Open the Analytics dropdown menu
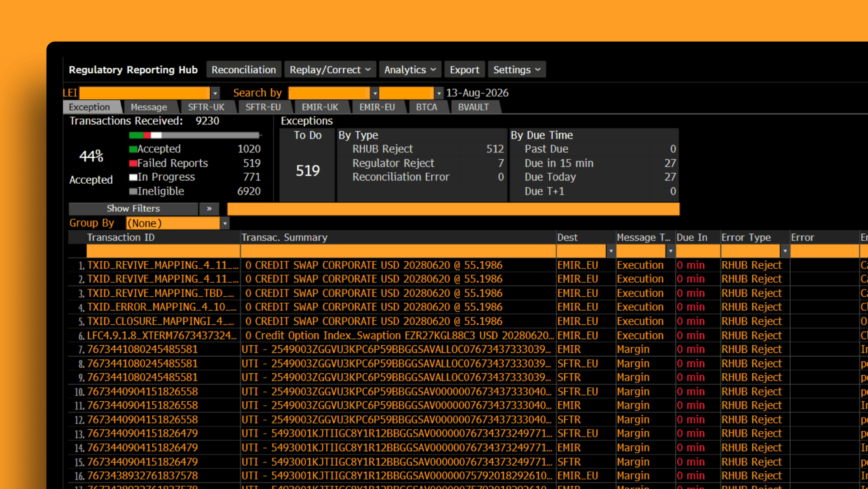The height and width of the screenshot is (489, 868). coord(410,70)
